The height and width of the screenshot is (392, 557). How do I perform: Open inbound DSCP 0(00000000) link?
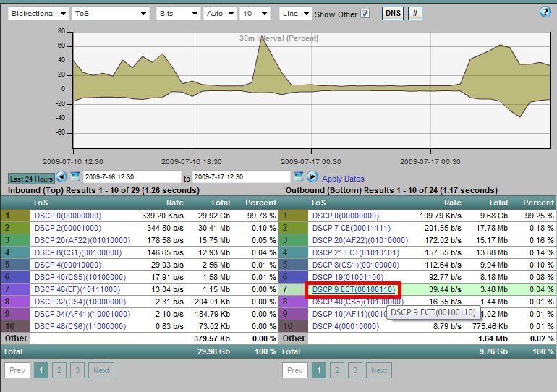click(x=68, y=216)
